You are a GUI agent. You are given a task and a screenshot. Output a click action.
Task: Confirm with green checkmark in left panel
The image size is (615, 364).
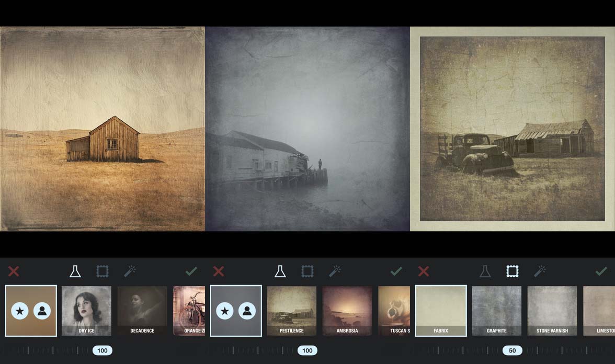tap(191, 271)
